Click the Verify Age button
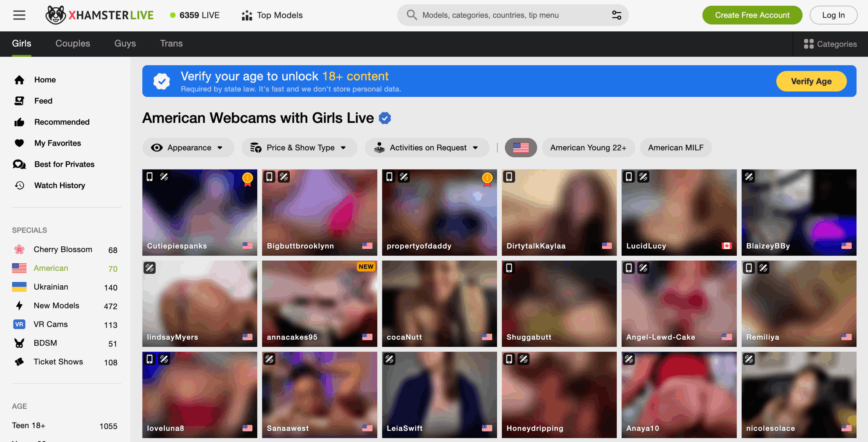The image size is (868, 442). tap(811, 81)
